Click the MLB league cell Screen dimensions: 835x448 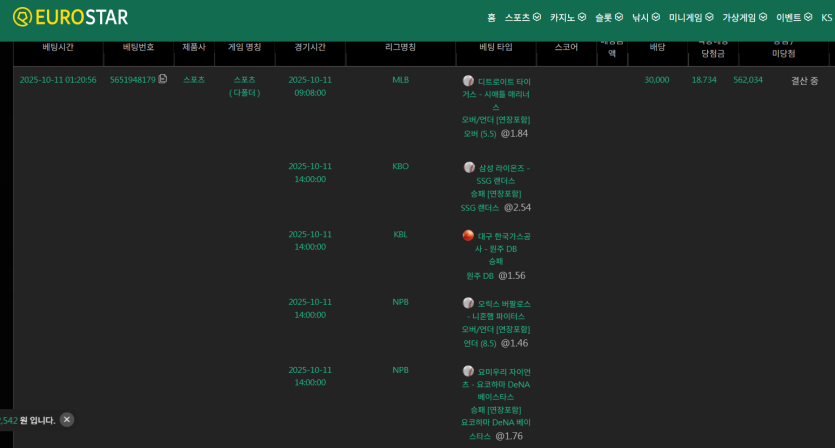tap(400, 80)
